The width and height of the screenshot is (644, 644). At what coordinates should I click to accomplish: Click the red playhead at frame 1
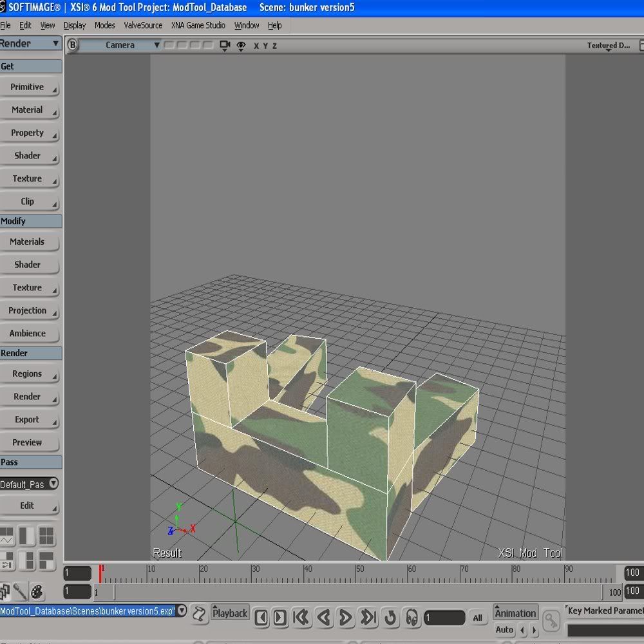pos(100,573)
